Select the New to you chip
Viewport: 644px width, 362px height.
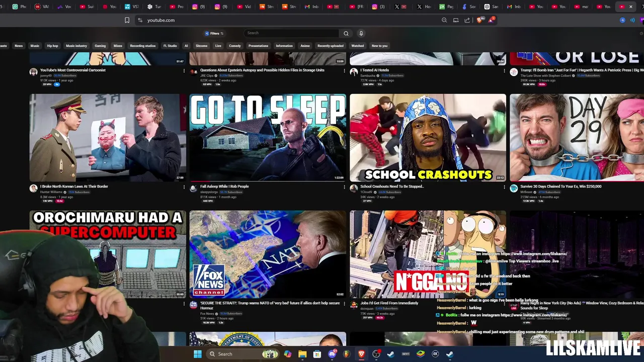[379, 46]
